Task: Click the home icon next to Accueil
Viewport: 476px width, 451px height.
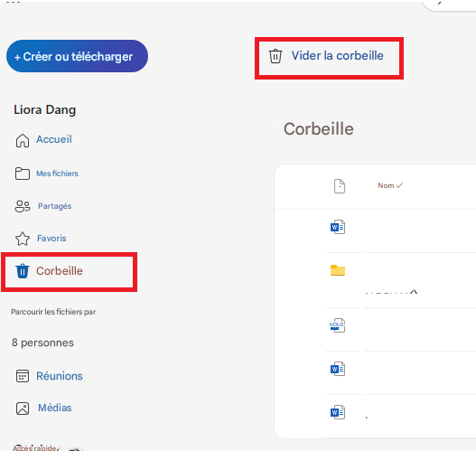Action: [23, 141]
